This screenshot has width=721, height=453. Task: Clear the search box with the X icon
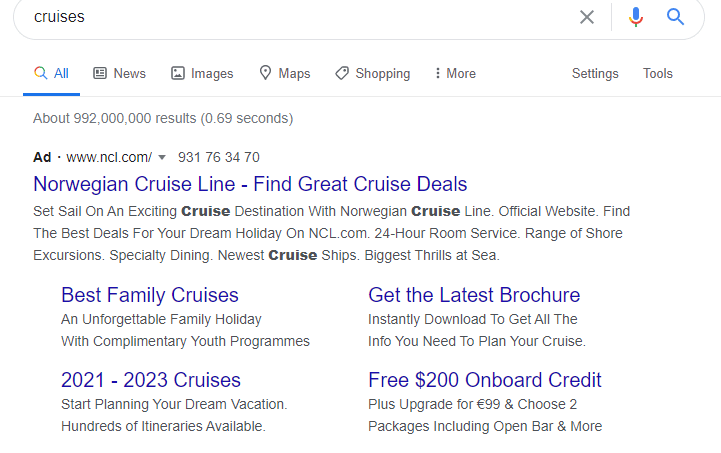(x=587, y=17)
